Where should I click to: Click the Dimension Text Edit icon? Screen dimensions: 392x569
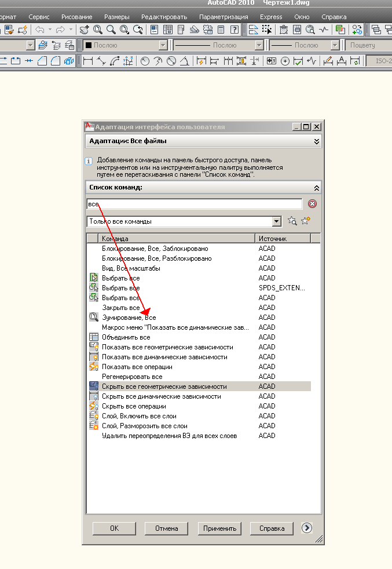341,61
